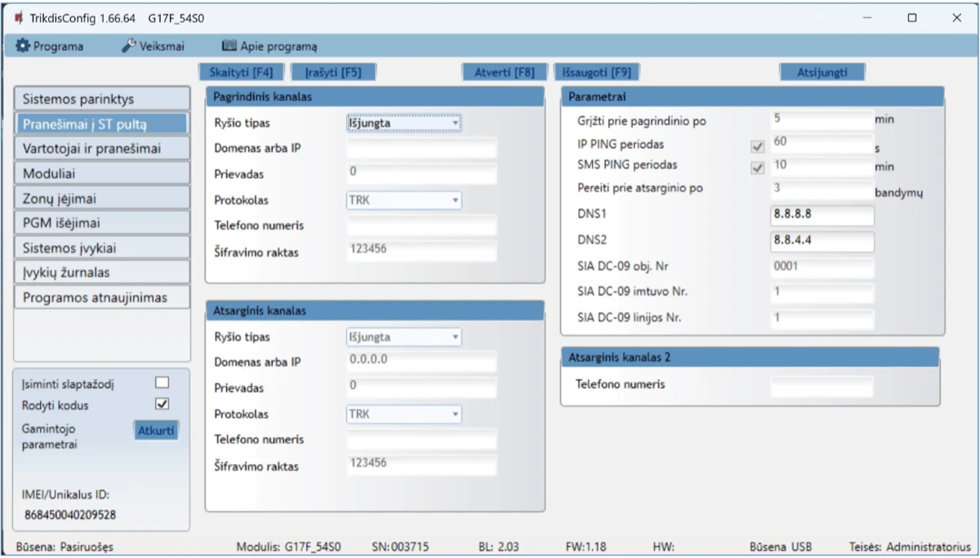
Task: Click the Įrašyti [F5] button
Action: tap(333, 72)
